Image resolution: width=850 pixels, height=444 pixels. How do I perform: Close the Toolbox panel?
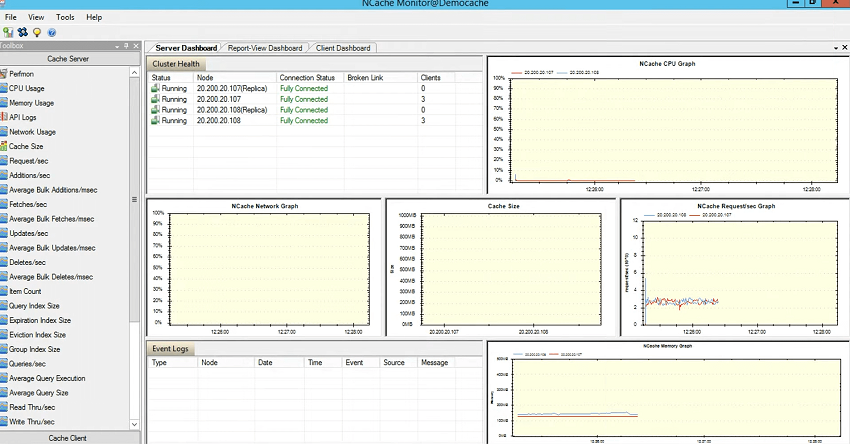point(136,46)
